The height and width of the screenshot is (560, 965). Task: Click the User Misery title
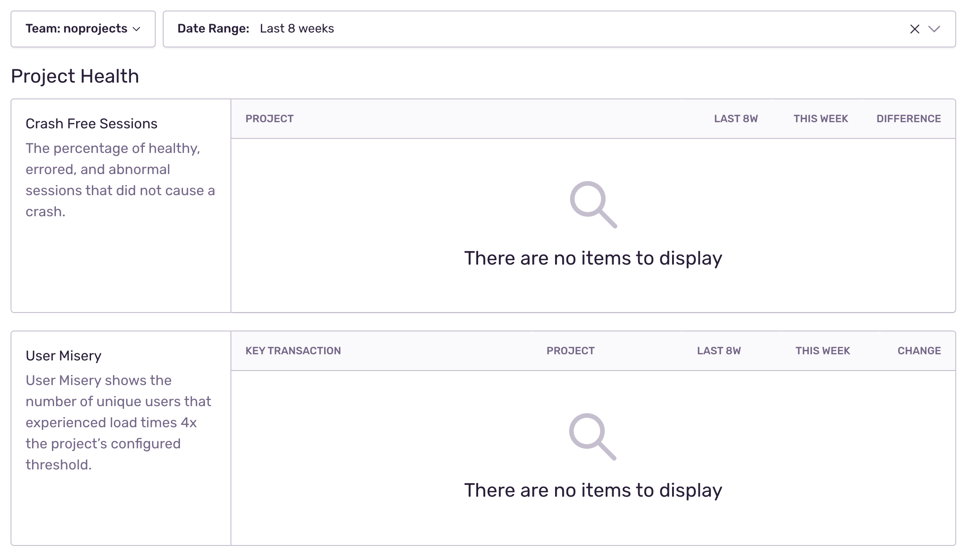pyautogui.click(x=63, y=356)
